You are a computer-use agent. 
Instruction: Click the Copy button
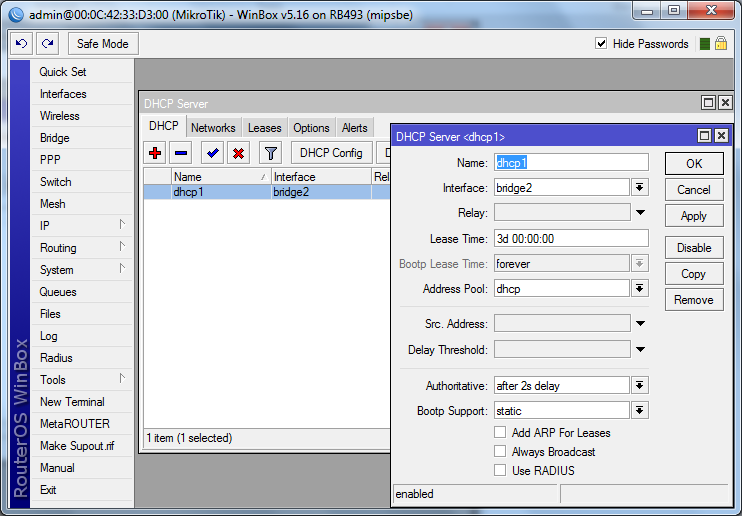pos(694,274)
